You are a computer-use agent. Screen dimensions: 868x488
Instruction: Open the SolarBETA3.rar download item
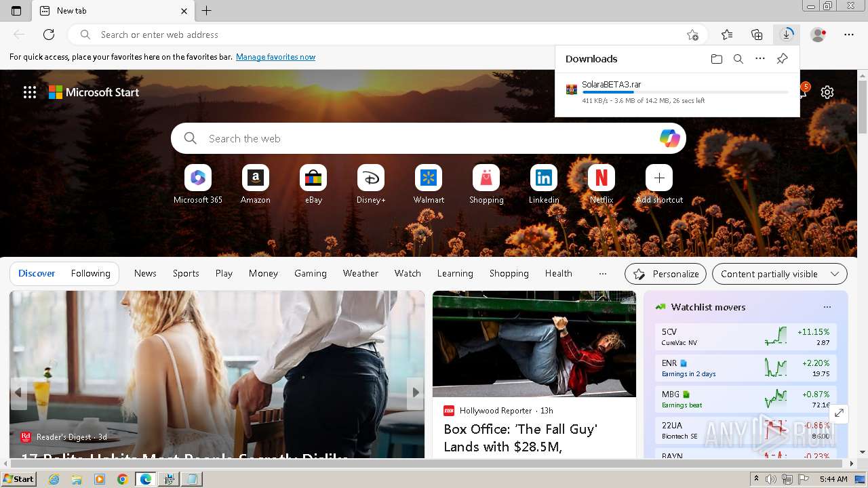(x=677, y=92)
